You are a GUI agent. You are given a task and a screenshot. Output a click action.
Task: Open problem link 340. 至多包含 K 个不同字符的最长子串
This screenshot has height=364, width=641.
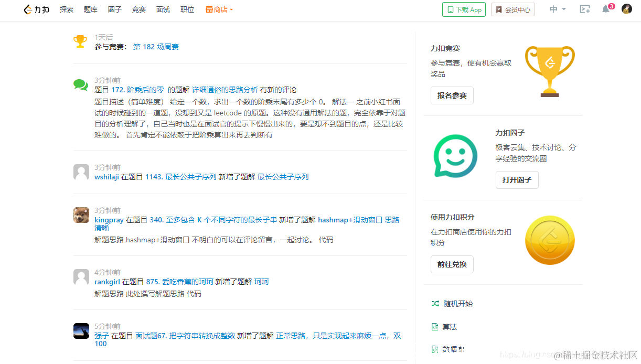click(x=213, y=220)
